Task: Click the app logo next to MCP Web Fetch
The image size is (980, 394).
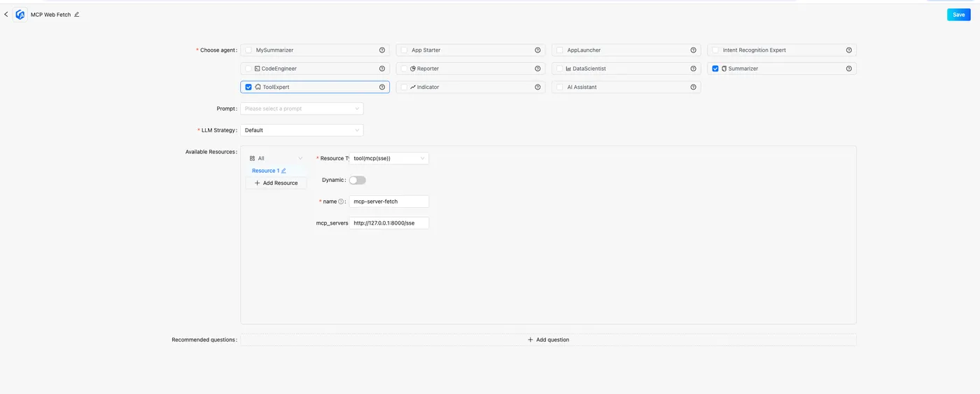Action: (20, 15)
